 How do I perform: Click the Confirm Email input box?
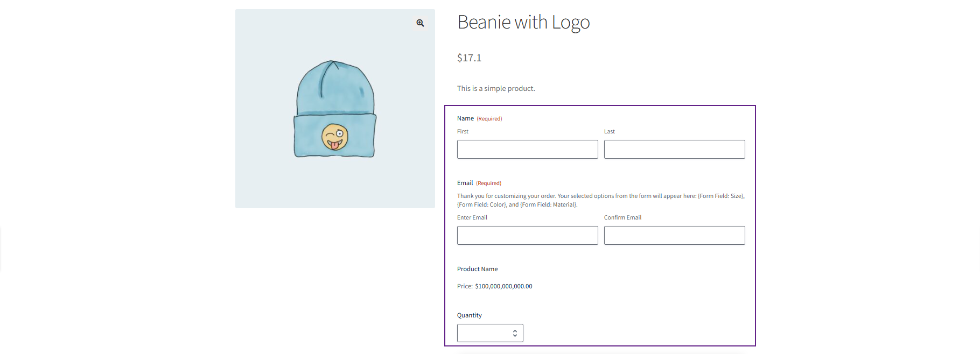pyautogui.click(x=674, y=236)
